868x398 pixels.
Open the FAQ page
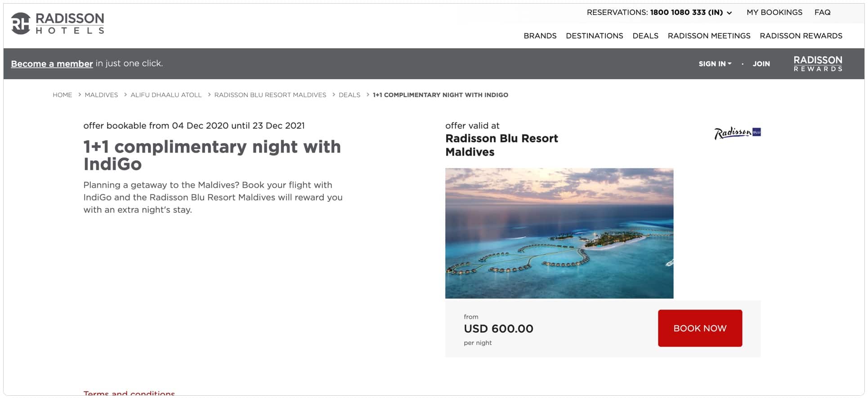click(822, 12)
